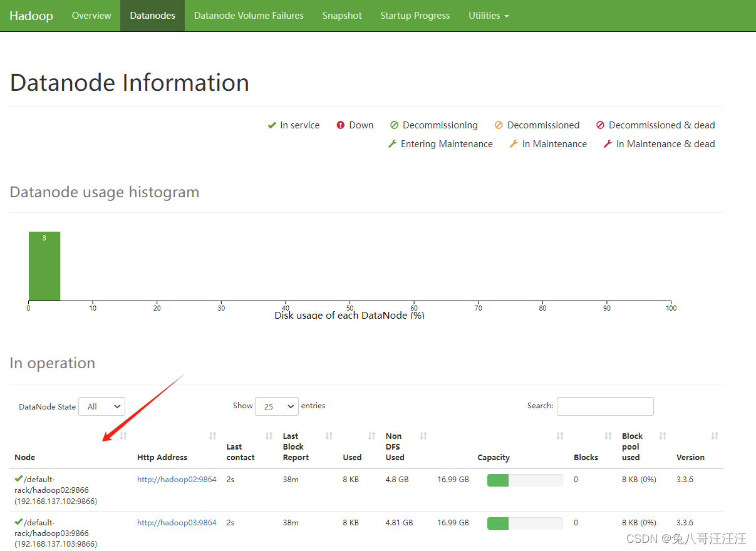Click the Entering Maintenance wrench icon
The height and width of the screenshot is (551, 756).
(x=392, y=144)
